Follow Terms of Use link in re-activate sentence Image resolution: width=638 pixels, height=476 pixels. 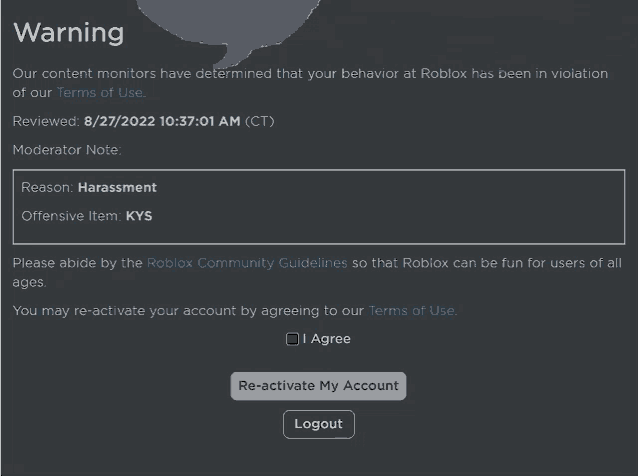click(x=412, y=311)
